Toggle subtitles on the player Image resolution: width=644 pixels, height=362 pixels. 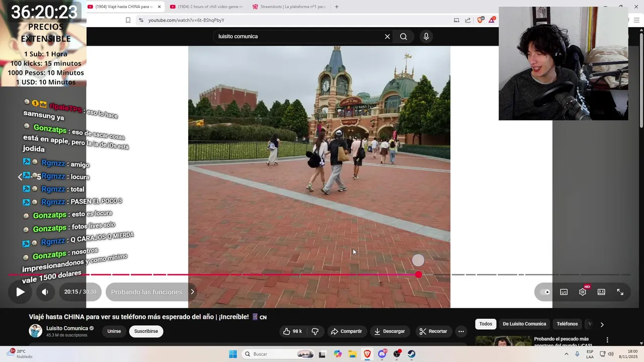[564, 292]
